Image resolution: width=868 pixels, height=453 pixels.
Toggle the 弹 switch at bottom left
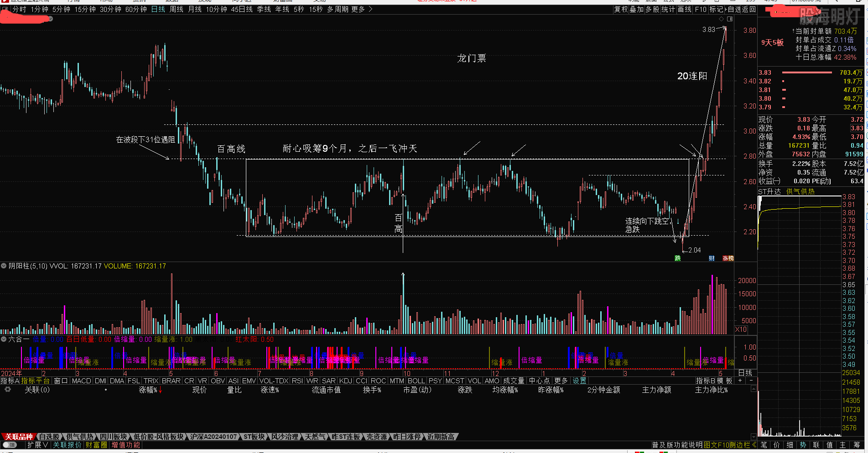(10, 445)
